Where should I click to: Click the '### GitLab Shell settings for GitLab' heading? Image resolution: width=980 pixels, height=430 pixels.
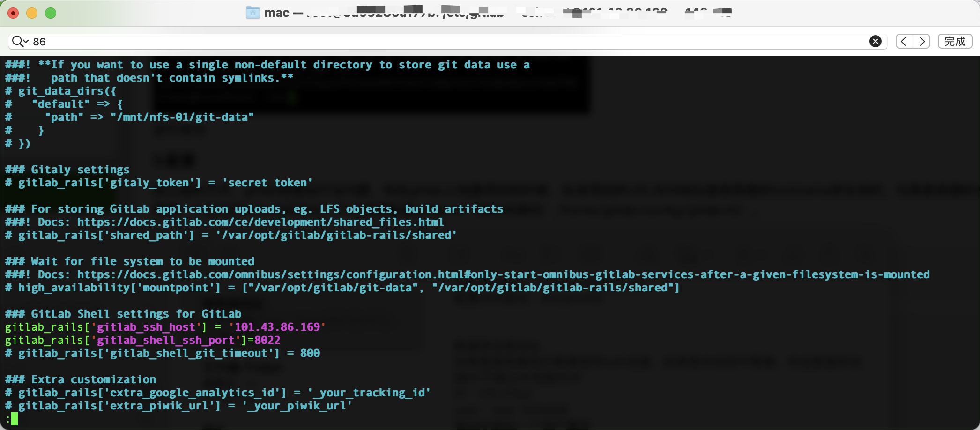[123, 314]
